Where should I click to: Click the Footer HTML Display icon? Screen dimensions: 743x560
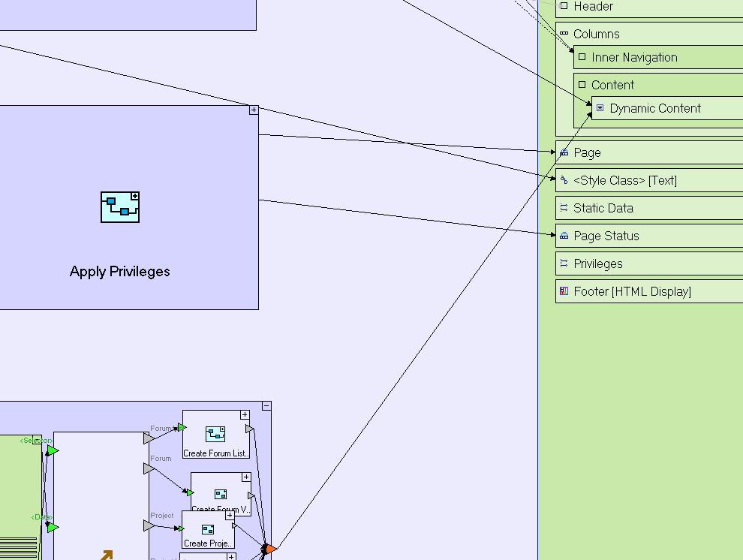[564, 291]
